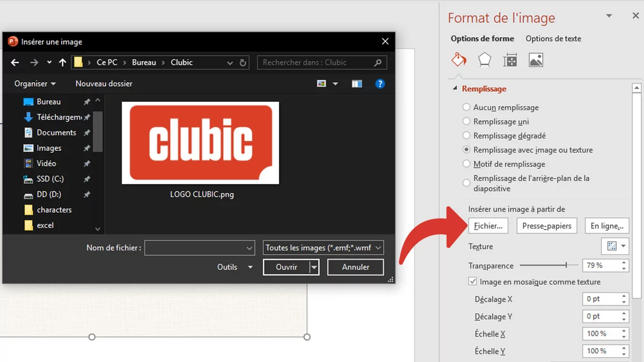Click the Forward arrow in file dialog
This screenshot has height=362, width=644.
point(34,63)
